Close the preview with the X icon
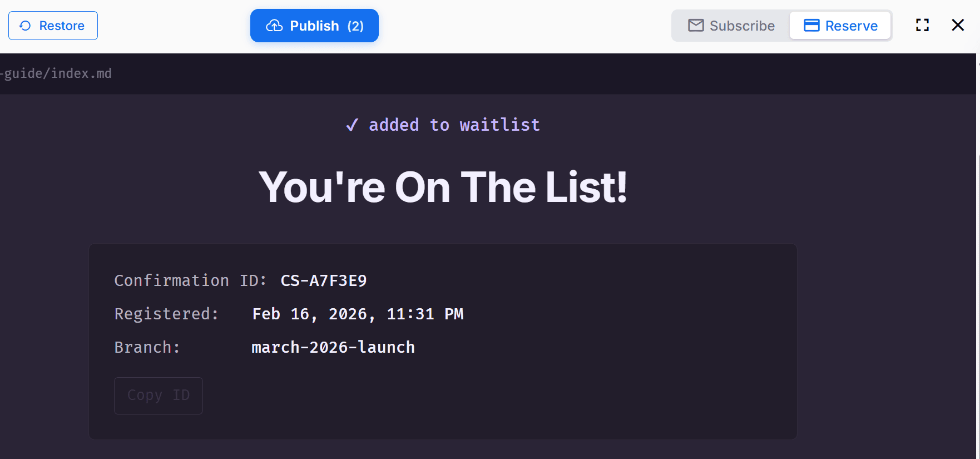 coord(957,24)
